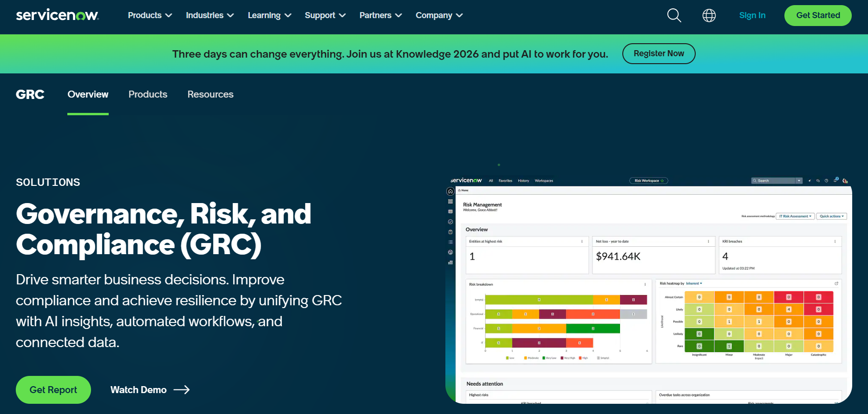Open the help question-mark icon in dashboard header
This screenshot has width=868, height=414.
pyautogui.click(x=826, y=181)
